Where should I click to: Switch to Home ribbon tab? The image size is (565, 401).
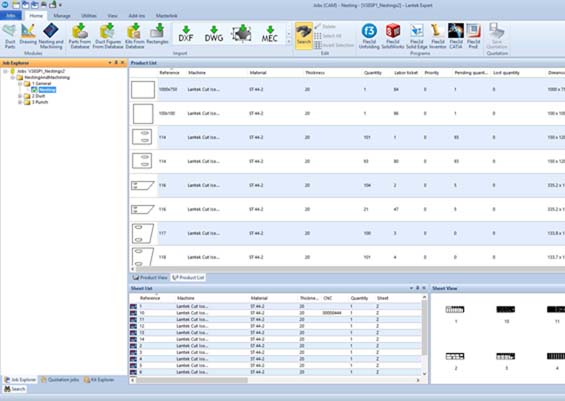(x=36, y=16)
